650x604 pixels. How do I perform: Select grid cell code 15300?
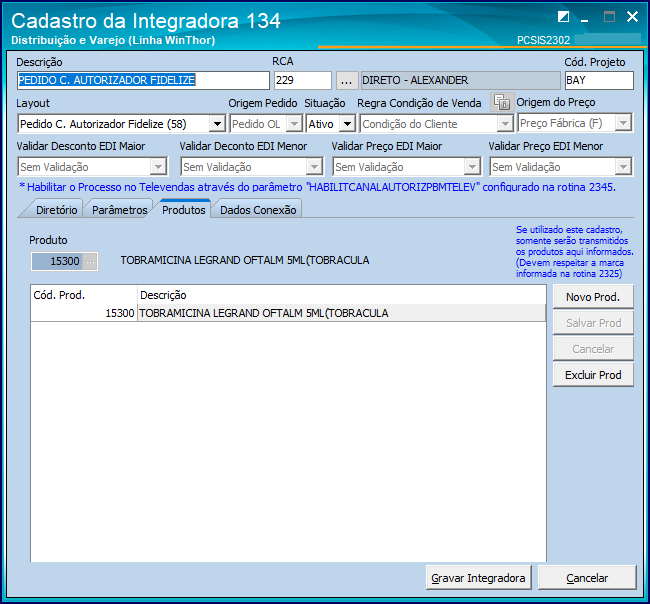[84, 313]
